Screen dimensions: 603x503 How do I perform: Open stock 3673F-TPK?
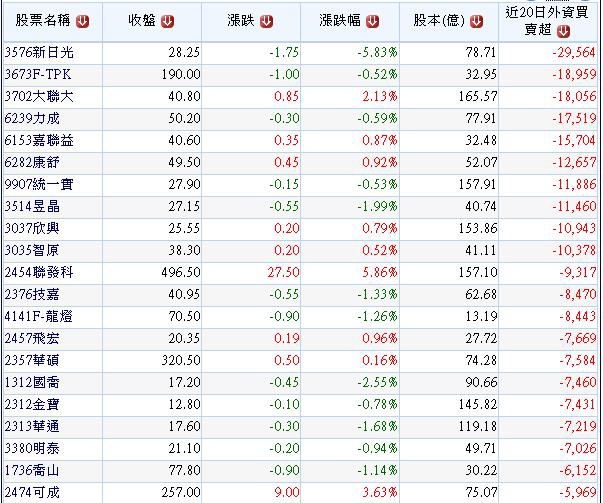click(x=38, y=74)
